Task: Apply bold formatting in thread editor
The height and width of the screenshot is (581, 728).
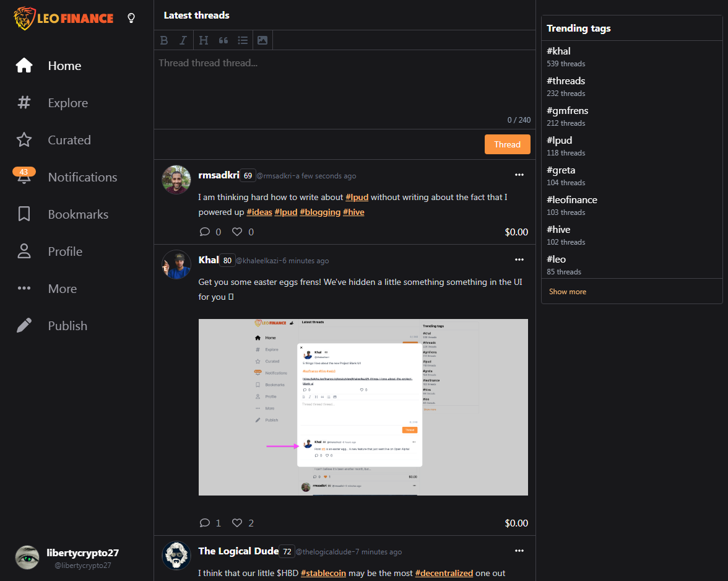Action: click(164, 40)
